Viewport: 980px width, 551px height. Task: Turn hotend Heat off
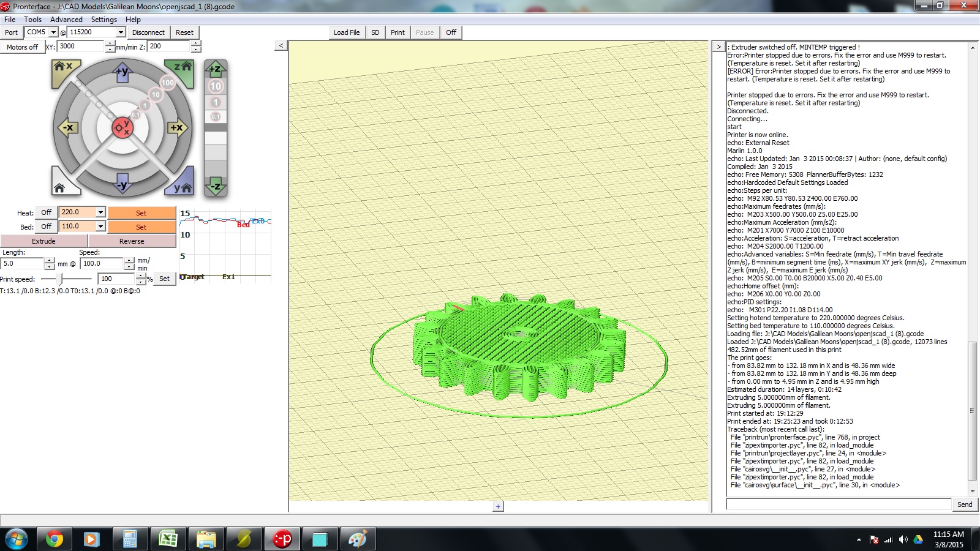click(x=46, y=212)
